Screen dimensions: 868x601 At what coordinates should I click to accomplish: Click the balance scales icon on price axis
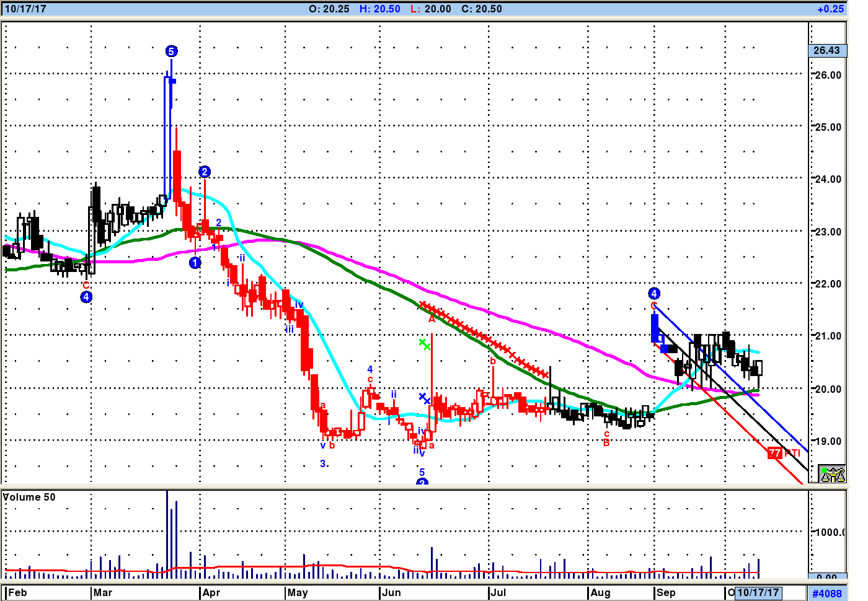coord(832,474)
